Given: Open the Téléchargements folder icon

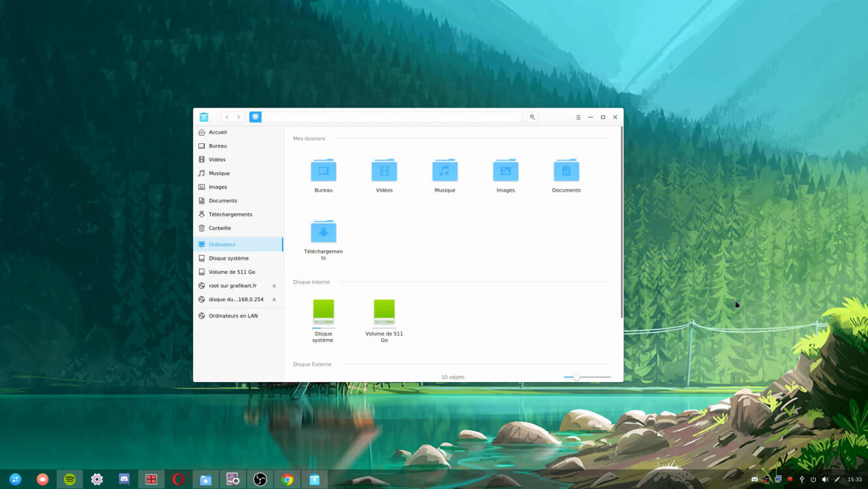Looking at the screenshot, I should point(323,232).
